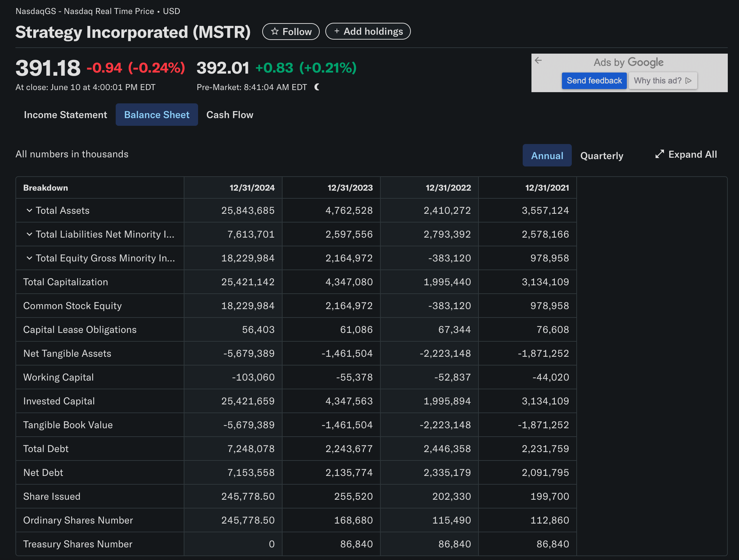Click the ad back arrow icon

(x=538, y=61)
